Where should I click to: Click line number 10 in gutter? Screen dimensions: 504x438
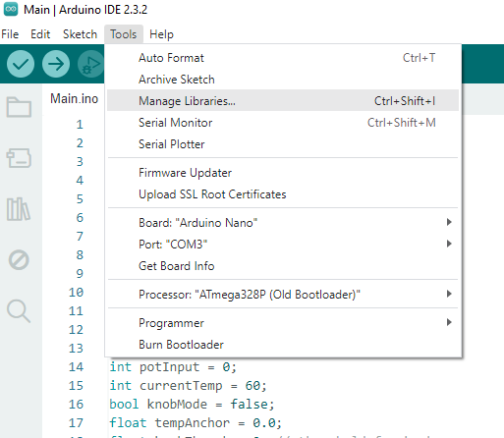(x=76, y=292)
